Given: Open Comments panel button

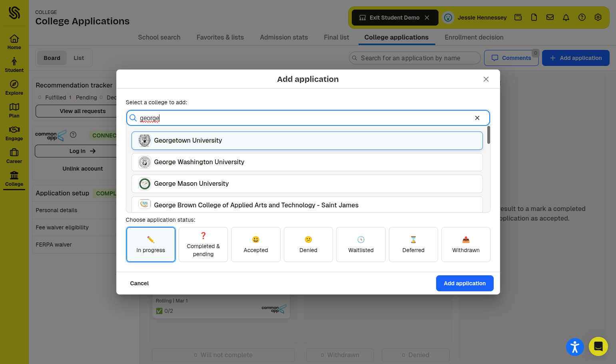Looking at the screenshot, I should [511, 58].
